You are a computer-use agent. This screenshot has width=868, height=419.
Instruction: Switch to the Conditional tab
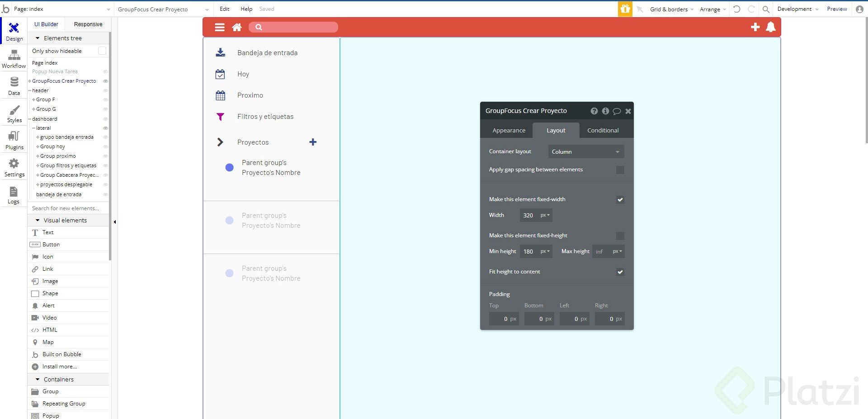[603, 130]
